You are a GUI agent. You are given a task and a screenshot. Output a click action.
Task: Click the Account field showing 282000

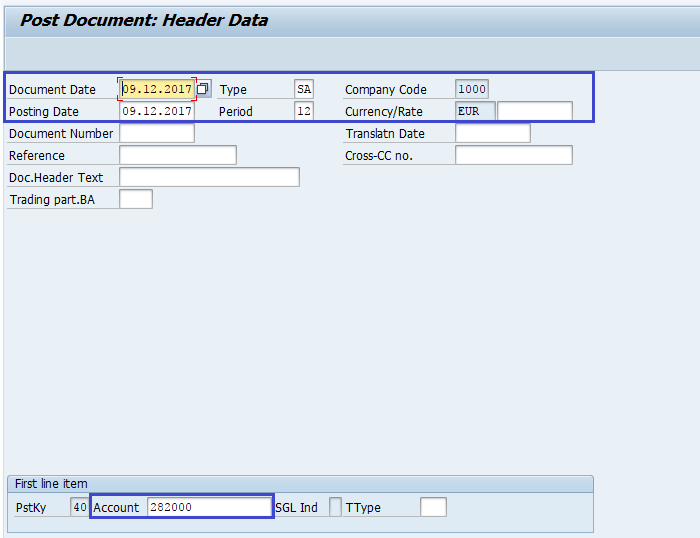(208, 507)
